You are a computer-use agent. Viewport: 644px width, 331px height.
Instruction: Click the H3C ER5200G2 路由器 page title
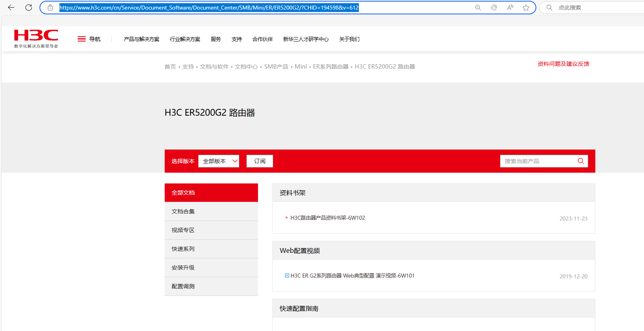tap(210, 113)
